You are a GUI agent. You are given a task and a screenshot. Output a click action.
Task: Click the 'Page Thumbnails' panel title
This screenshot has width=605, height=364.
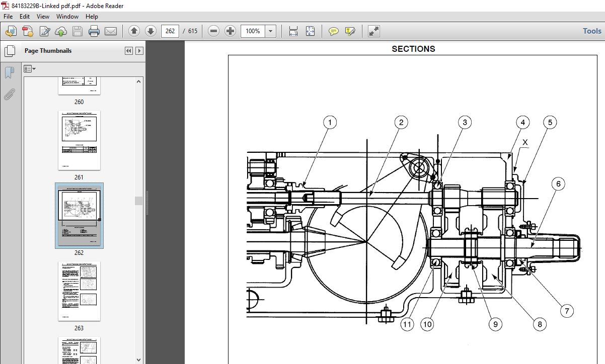pos(48,51)
